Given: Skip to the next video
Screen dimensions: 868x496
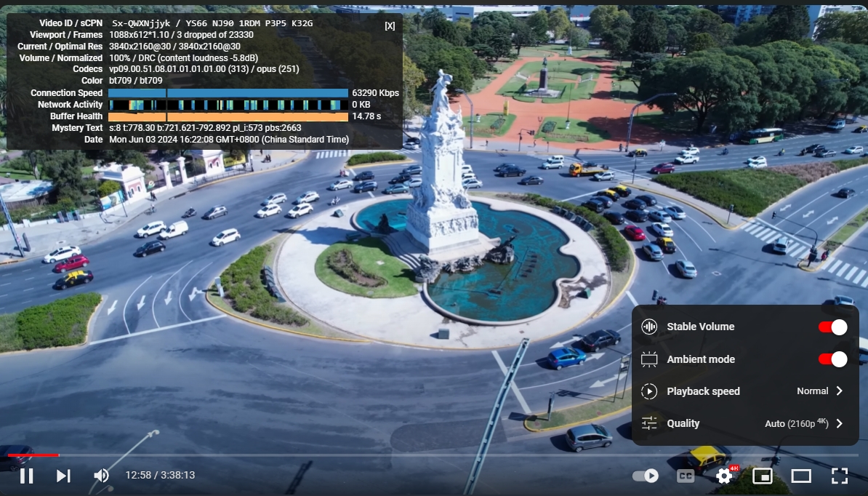Looking at the screenshot, I should click(63, 476).
